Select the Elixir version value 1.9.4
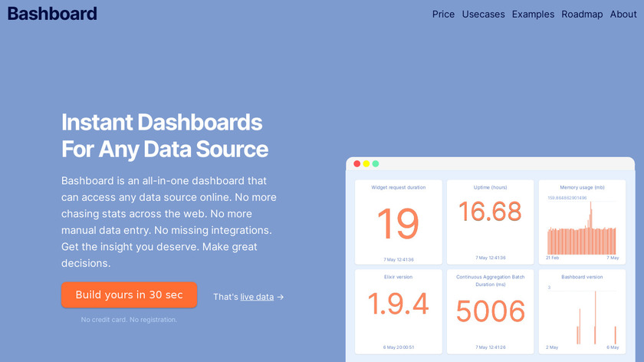Screen dimensions: 644x362 [398, 304]
